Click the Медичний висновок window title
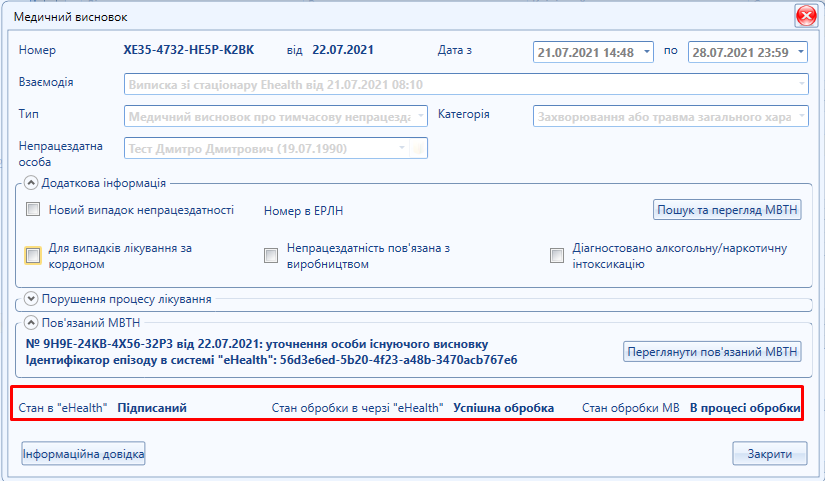Image resolution: width=825 pixels, height=481 pixels. pos(71,17)
